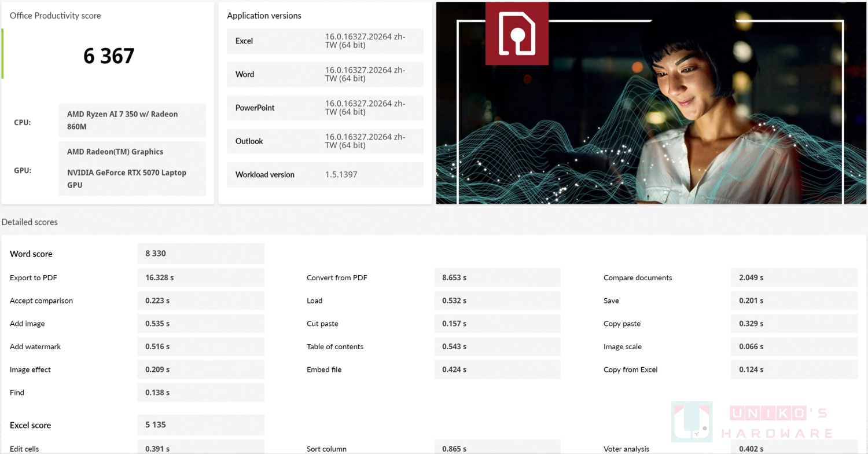Click Table of contents value 0.543 s
The image size is (868, 454).
pyautogui.click(x=498, y=347)
